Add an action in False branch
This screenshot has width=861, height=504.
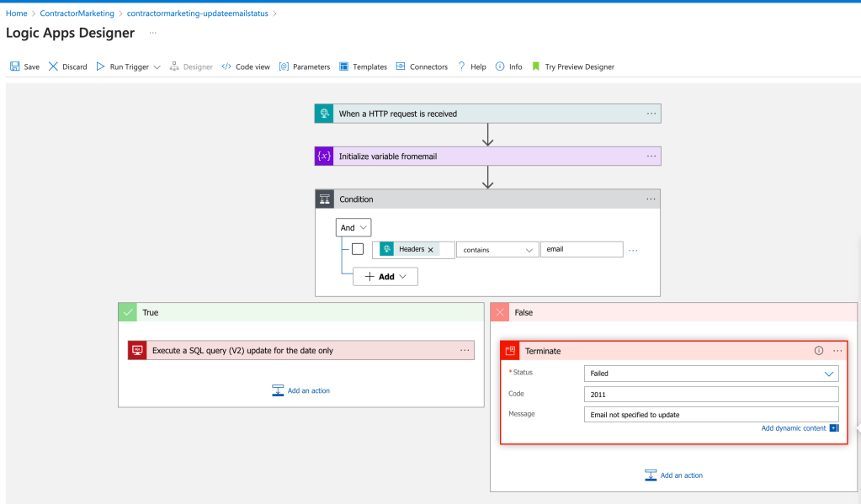click(x=674, y=475)
